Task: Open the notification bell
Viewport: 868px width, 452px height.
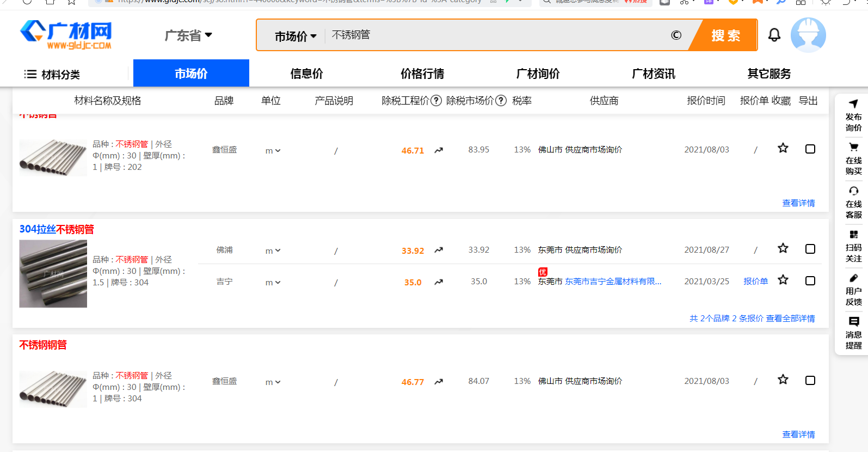Action: coord(774,35)
